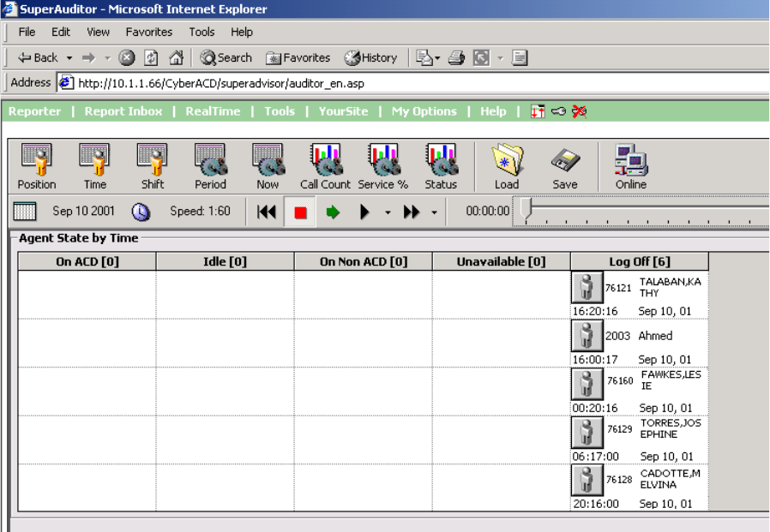Open the Position view icon

pyautogui.click(x=36, y=166)
